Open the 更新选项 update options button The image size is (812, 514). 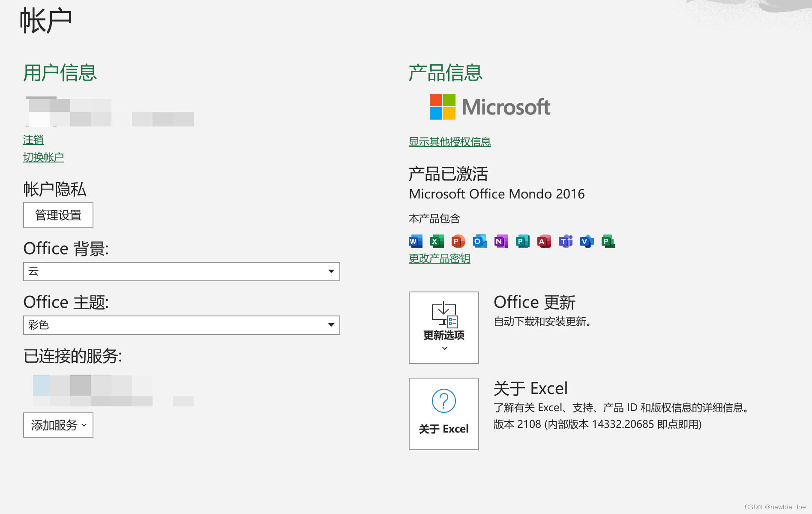point(444,328)
